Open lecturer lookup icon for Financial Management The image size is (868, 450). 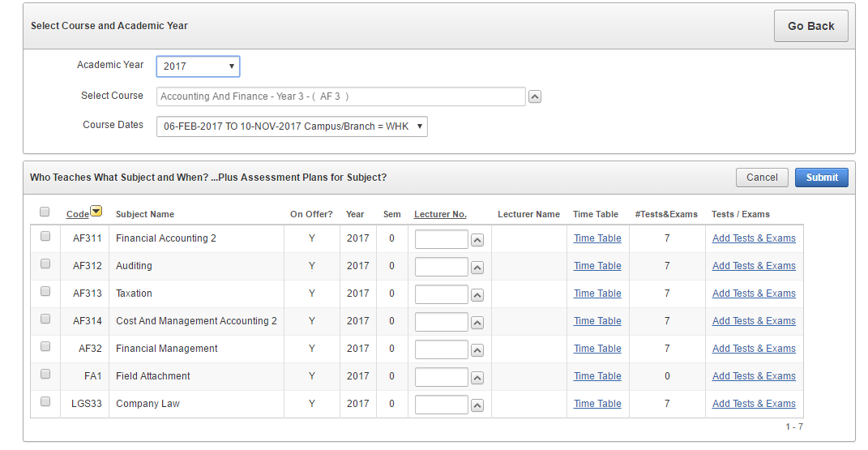[477, 350]
